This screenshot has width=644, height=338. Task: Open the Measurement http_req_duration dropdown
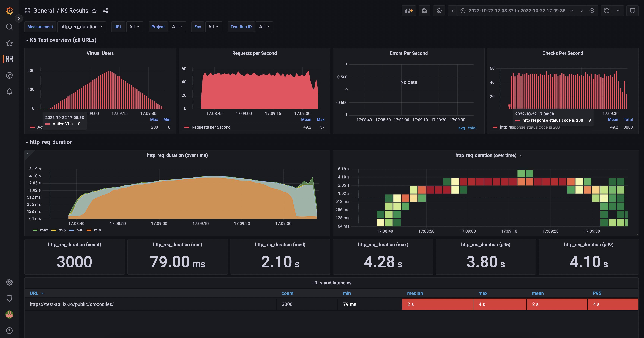[81, 27]
